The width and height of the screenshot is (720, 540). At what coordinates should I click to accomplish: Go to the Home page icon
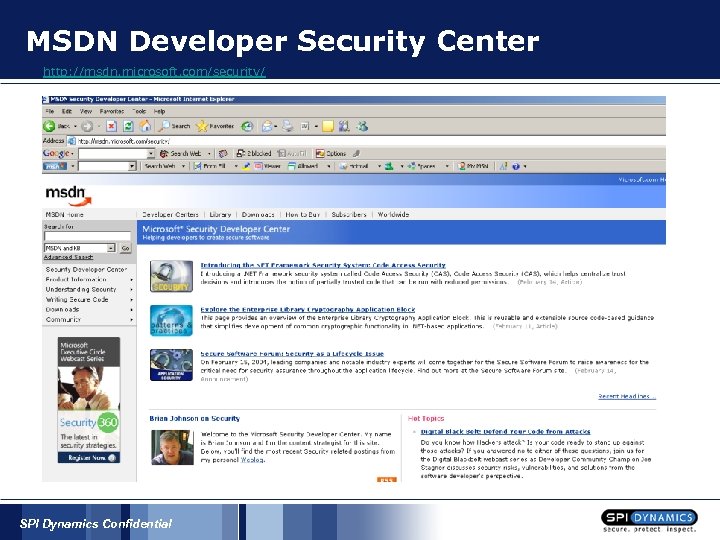pos(146,125)
